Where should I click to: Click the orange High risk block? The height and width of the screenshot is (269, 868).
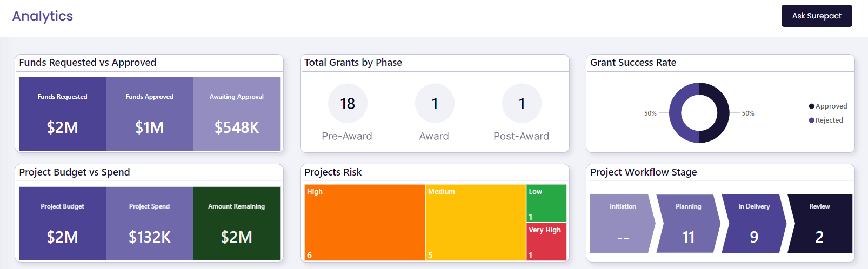[x=365, y=223]
